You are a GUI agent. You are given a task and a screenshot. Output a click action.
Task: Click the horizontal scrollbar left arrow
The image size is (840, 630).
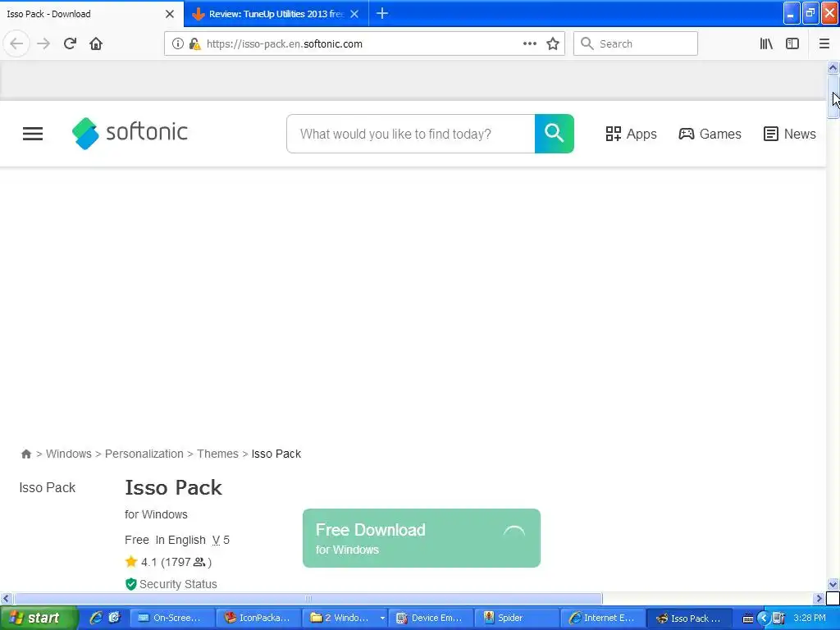6,598
